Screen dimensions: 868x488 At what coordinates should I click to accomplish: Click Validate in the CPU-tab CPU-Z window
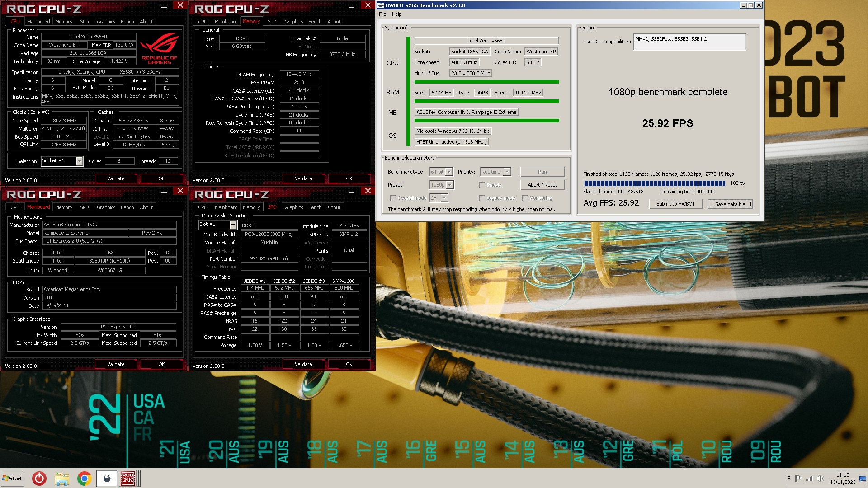pos(116,178)
